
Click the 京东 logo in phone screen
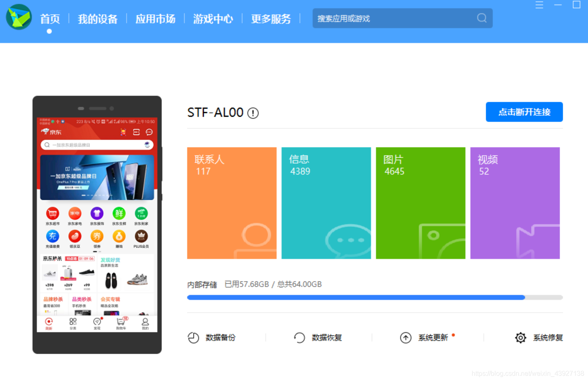(x=51, y=132)
